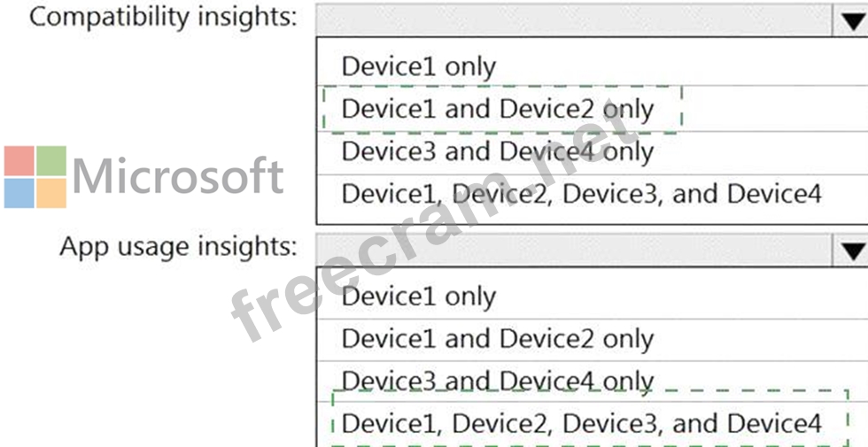Click the green square of Microsoft logo
This screenshot has height=447, width=868.
click(x=51, y=161)
